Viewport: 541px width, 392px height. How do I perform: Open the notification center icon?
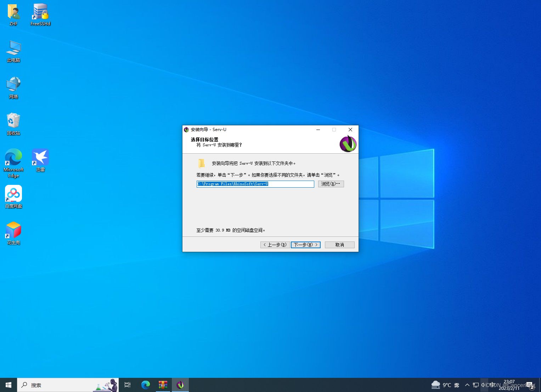[530, 385]
